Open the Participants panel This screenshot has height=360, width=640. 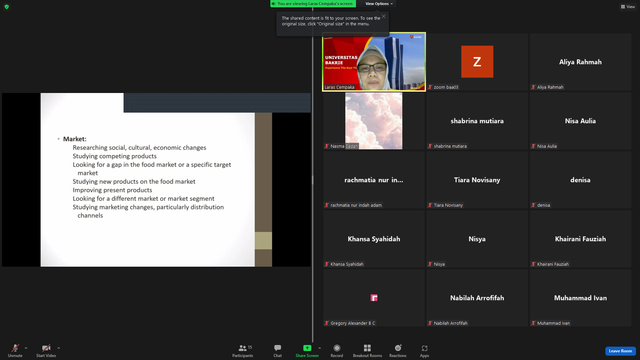click(x=243, y=350)
